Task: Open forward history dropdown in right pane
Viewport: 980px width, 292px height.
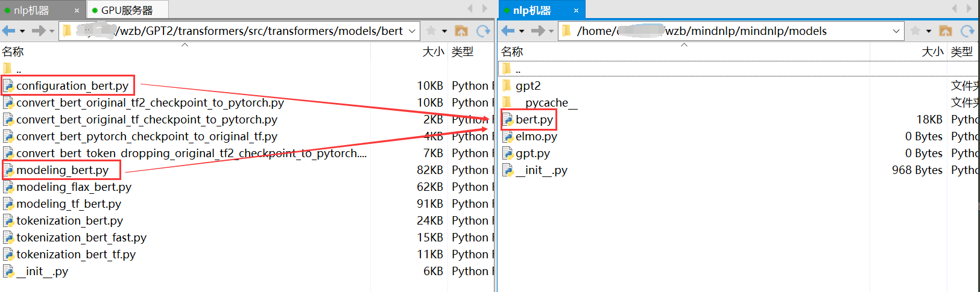Action: 551,31
